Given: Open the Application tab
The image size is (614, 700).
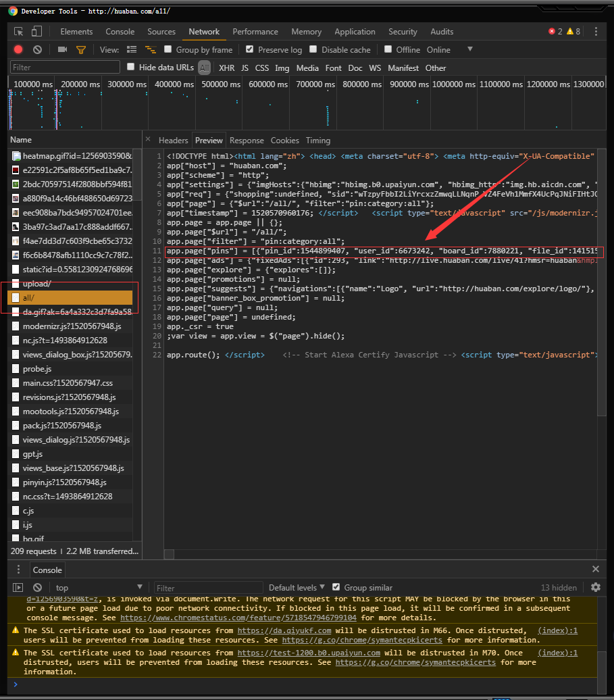Looking at the screenshot, I should [x=355, y=32].
